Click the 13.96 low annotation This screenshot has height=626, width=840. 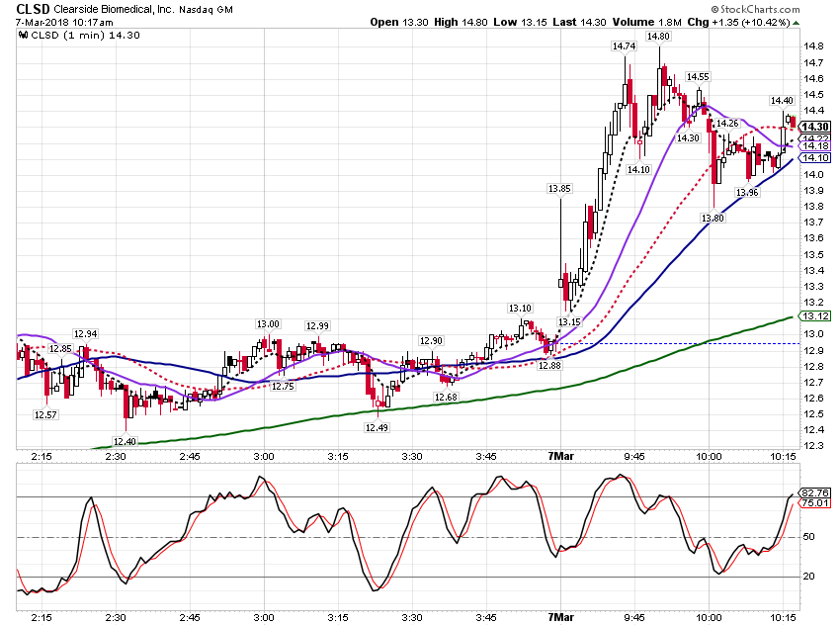(x=747, y=192)
